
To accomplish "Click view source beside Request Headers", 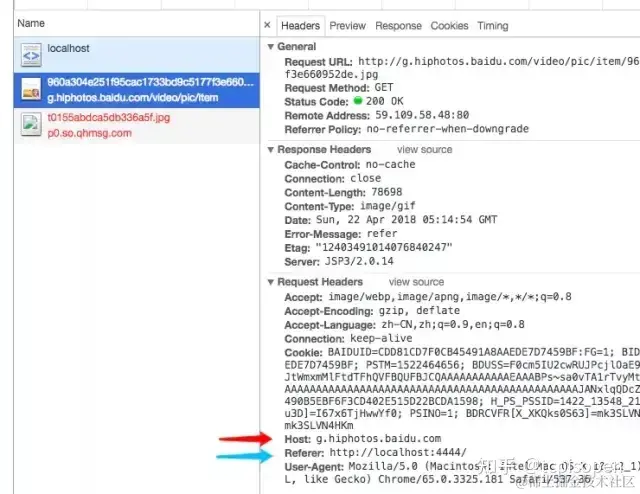I will tap(416, 283).
